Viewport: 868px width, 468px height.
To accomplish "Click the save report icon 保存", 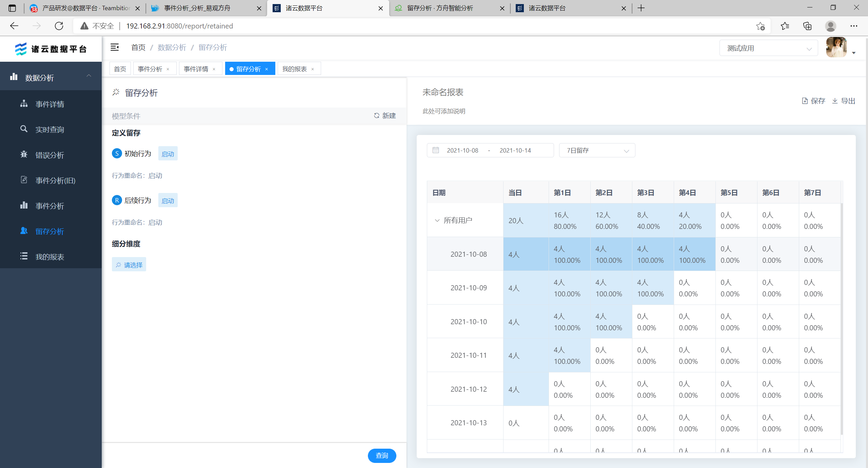I will [x=813, y=101].
